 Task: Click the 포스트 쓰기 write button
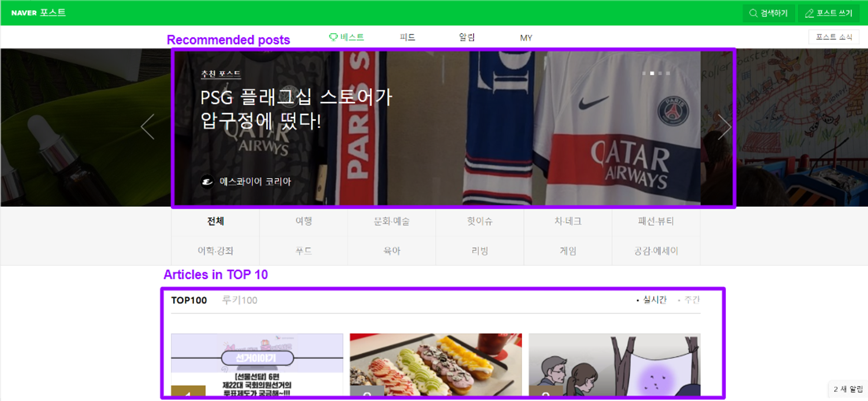point(829,13)
